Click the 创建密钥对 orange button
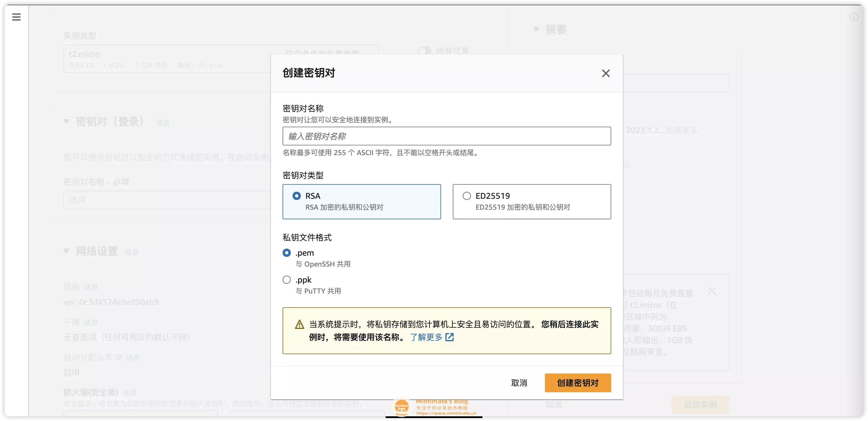Image resolution: width=868 pixels, height=421 pixels. click(x=577, y=383)
